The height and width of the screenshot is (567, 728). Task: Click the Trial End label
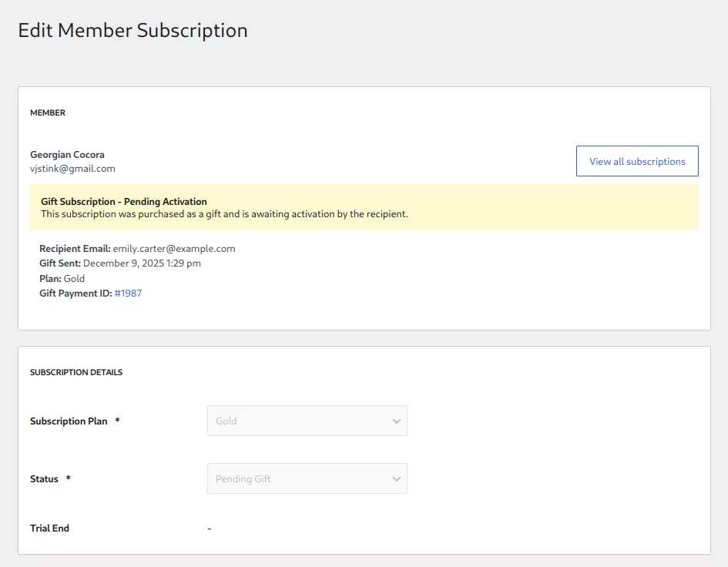tap(49, 528)
